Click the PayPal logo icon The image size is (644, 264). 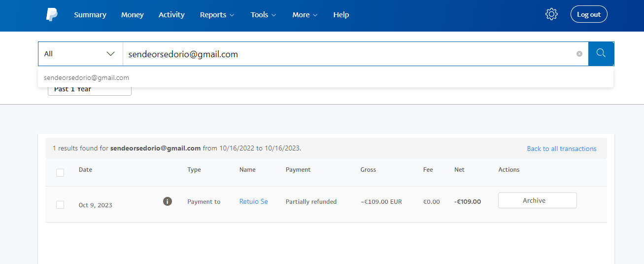pyautogui.click(x=52, y=15)
